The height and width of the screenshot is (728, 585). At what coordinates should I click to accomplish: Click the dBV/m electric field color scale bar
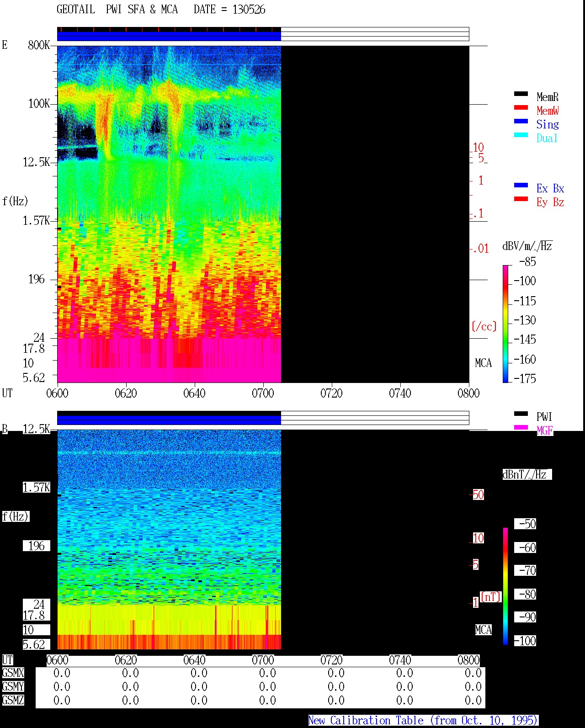pos(505,324)
